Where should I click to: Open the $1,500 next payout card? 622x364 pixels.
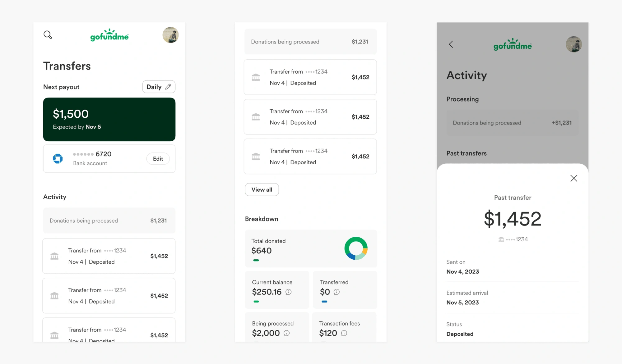(109, 120)
